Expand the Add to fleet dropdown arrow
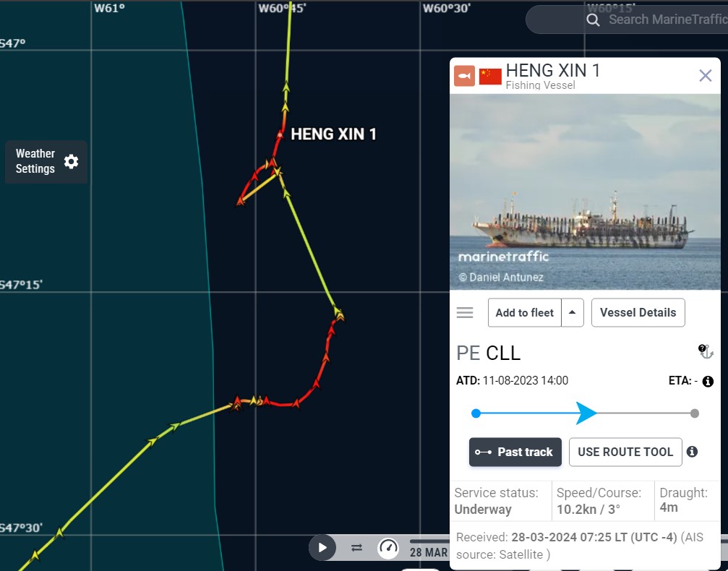This screenshot has width=728, height=571. click(x=573, y=312)
